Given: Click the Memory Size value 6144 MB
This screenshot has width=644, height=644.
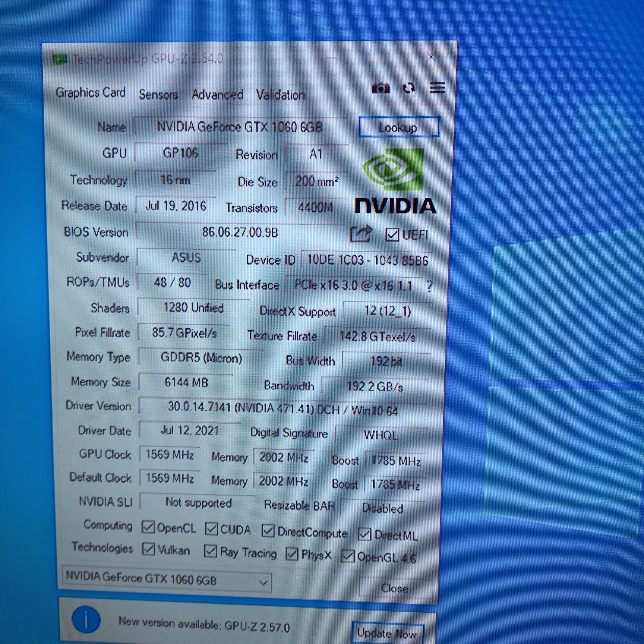Looking at the screenshot, I should tap(186, 382).
